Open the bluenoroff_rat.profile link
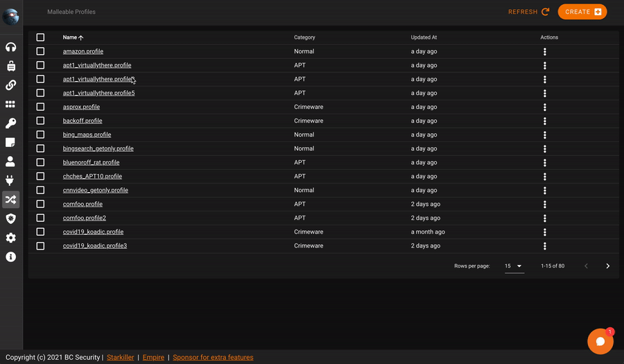The height and width of the screenshot is (364, 624). pos(91,162)
